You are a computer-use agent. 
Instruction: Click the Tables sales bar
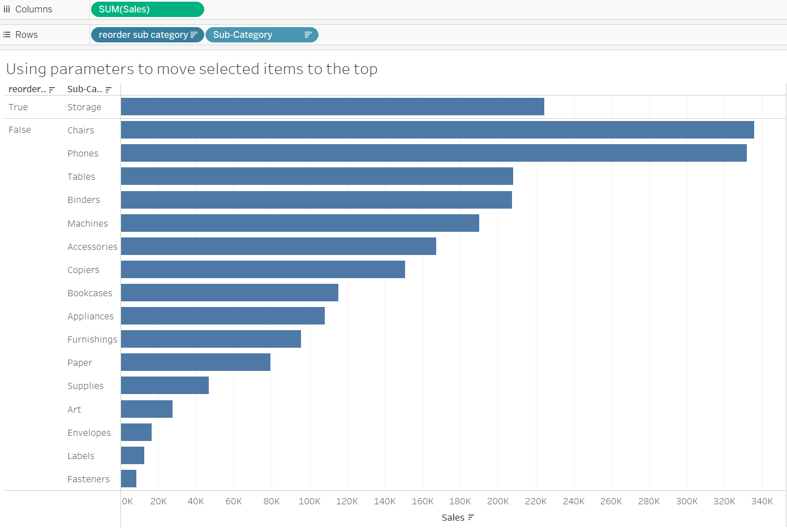point(317,176)
